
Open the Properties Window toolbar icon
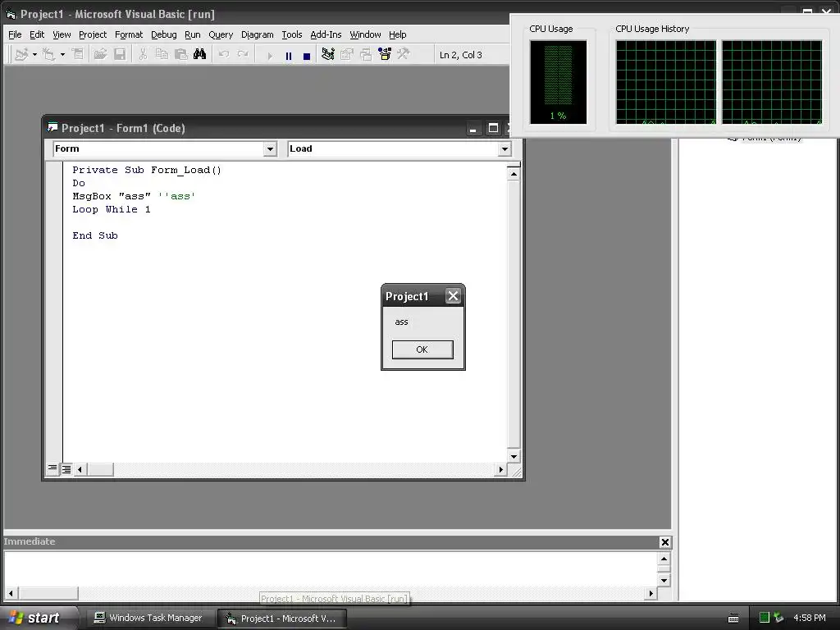(347, 55)
